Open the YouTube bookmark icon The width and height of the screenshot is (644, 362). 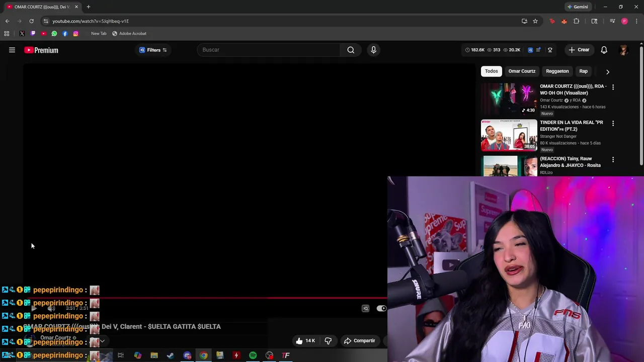(x=44, y=34)
